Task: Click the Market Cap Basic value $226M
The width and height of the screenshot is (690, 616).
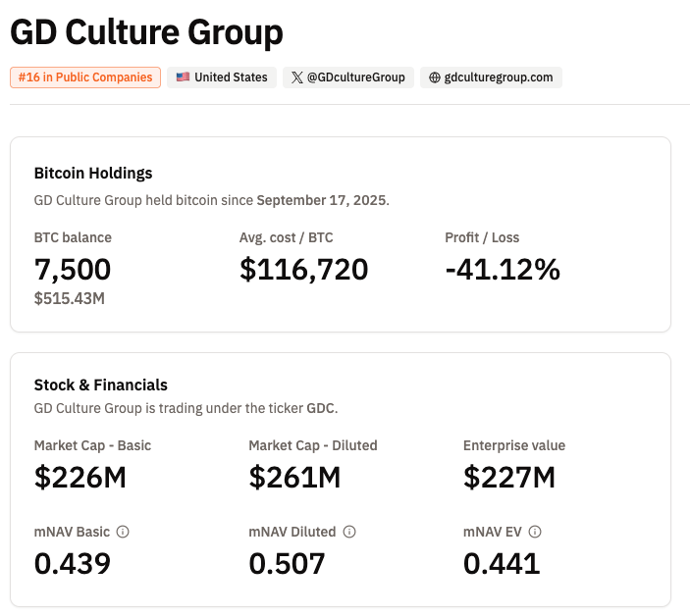Action: point(82,477)
